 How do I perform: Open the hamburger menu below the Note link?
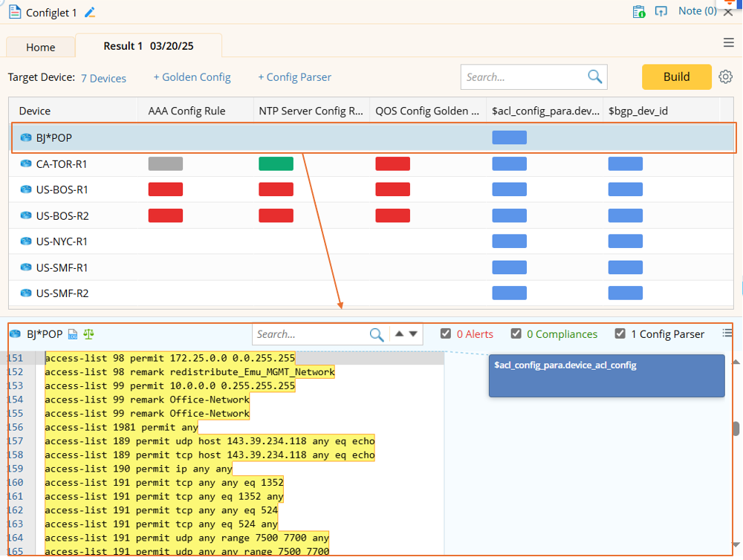coord(728,42)
